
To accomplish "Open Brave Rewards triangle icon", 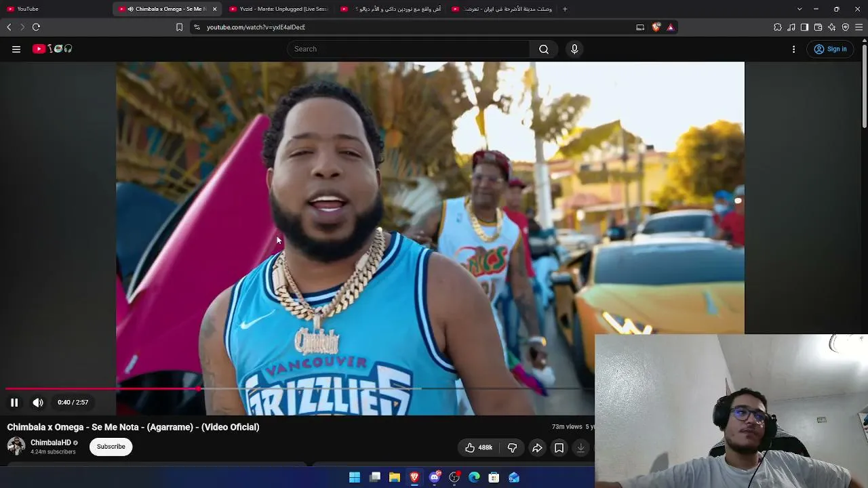I will [671, 27].
